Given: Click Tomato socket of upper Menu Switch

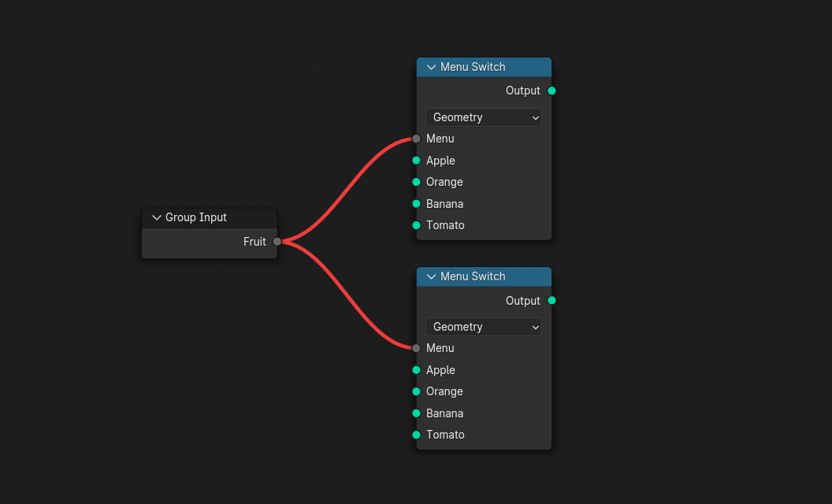Looking at the screenshot, I should click(x=417, y=225).
